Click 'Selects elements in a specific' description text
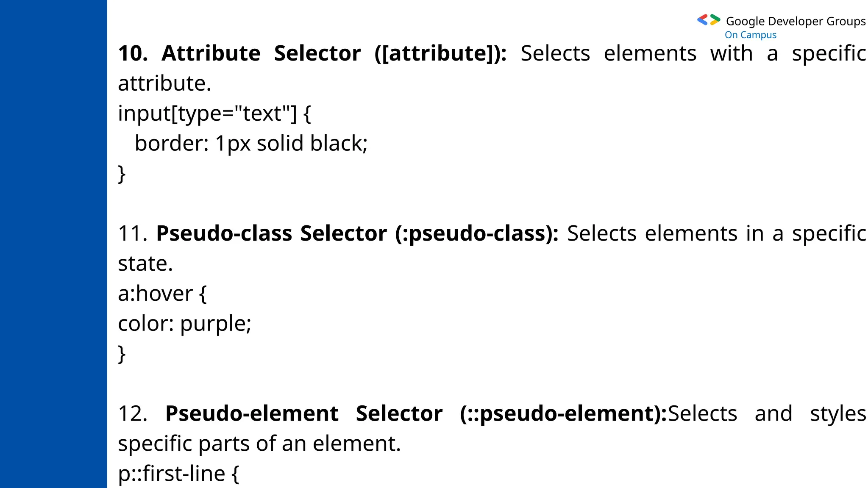 [716, 234]
